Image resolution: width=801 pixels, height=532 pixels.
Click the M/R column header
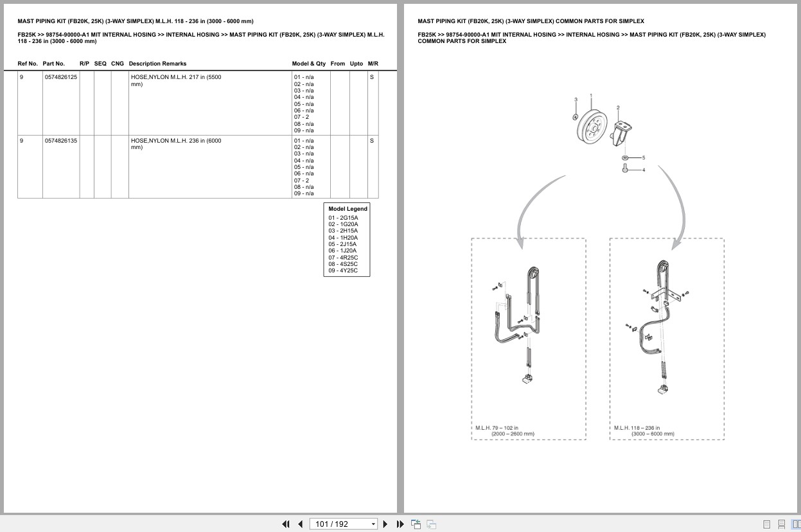pos(373,64)
